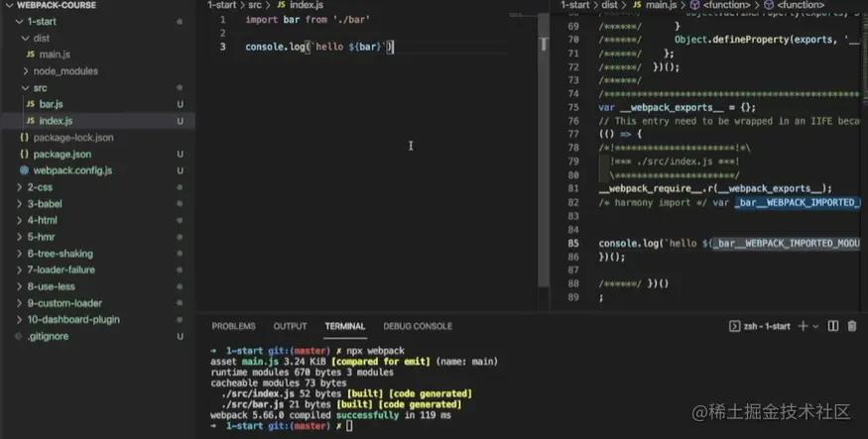Place cursor in console.log line 3

point(319,47)
